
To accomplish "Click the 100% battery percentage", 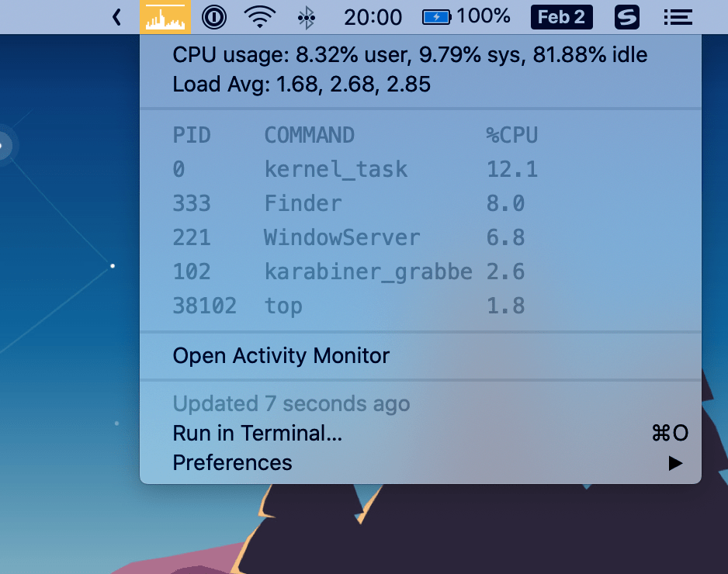I will pyautogui.click(x=484, y=16).
